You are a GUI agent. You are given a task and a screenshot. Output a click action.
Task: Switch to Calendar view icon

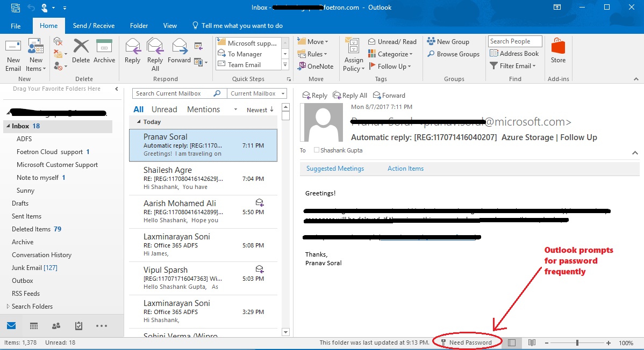pos(34,326)
